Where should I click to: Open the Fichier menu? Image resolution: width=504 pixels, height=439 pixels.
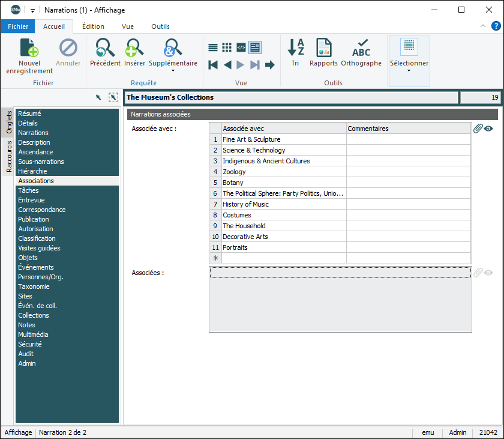click(x=18, y=26)
